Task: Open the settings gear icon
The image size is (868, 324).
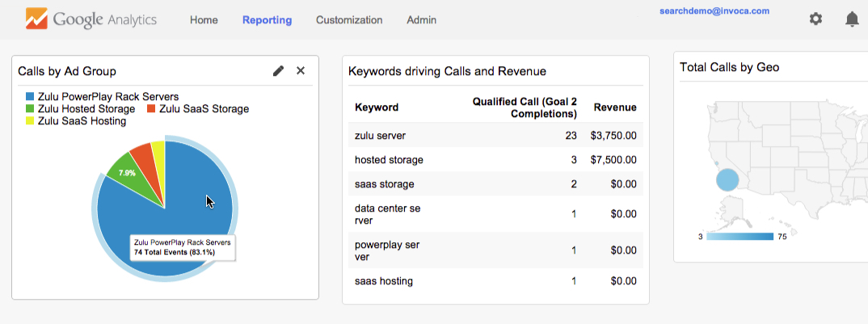Action: [815, 19]
